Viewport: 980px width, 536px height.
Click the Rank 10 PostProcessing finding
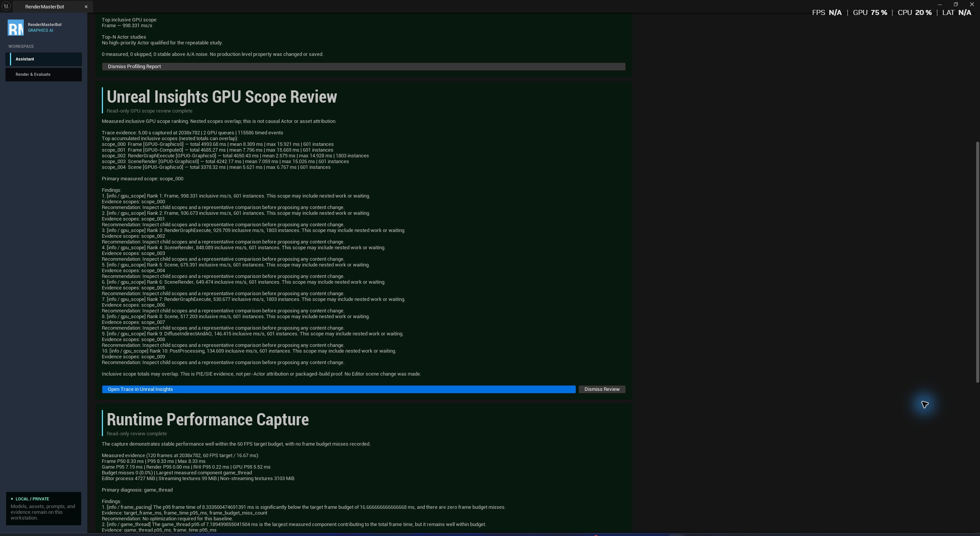coord(249,351)
